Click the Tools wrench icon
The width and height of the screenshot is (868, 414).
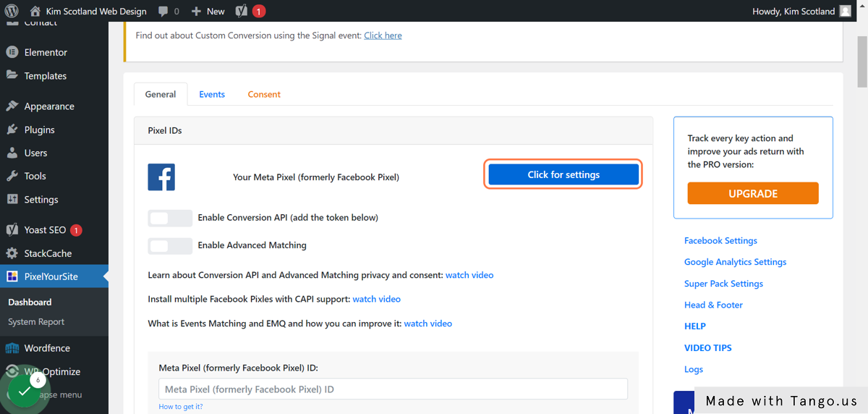12,176
